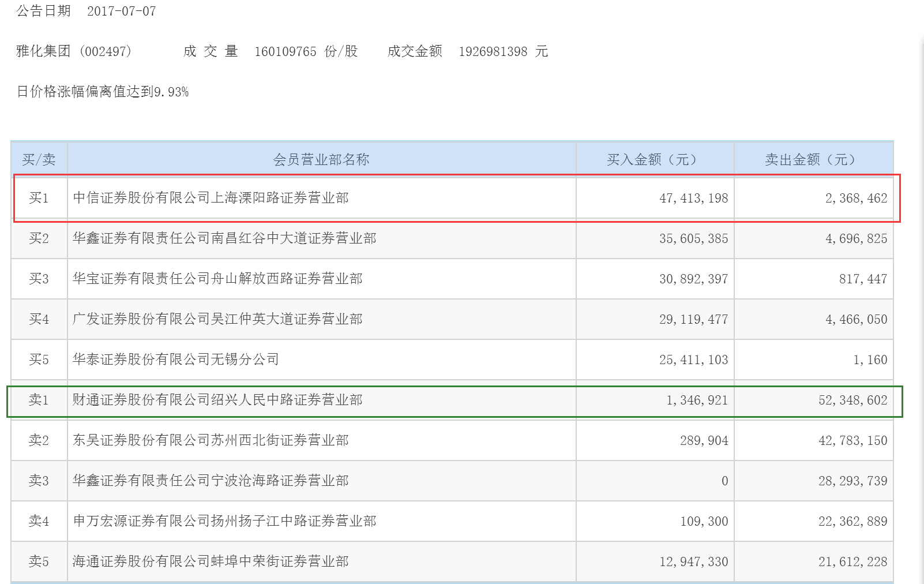Viewport: 924px width, 584px height.
Task: Click sell amount 21,612,228
Action: (x=853, y=562)
